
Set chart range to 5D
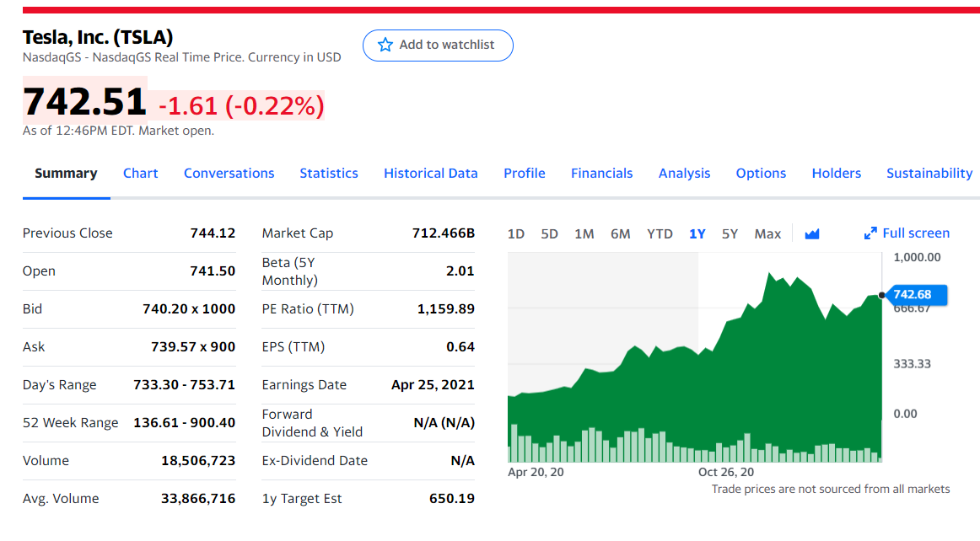(x=549, y=233)
